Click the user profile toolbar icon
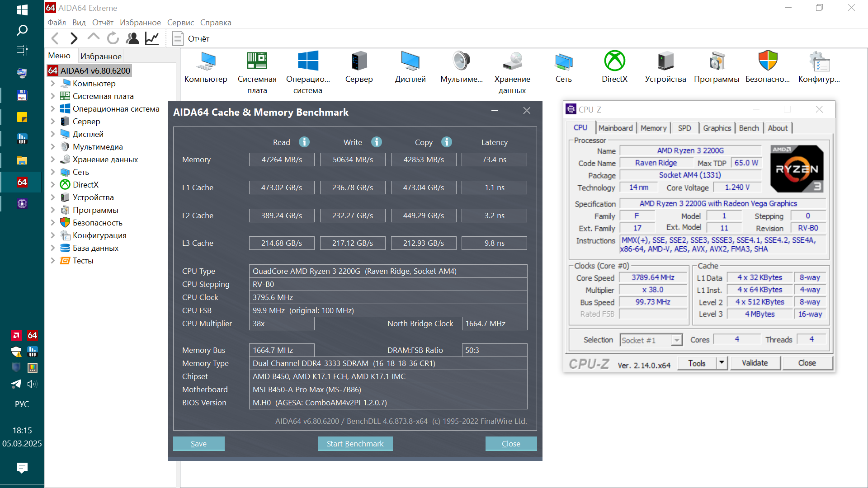This screenshot has height=488, width=868. point(132,38)
